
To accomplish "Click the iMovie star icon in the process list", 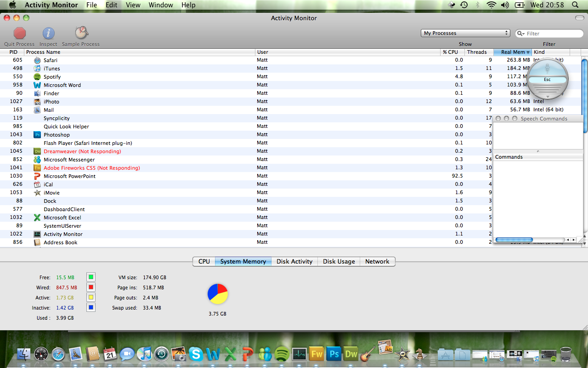I will coord(37,193).
